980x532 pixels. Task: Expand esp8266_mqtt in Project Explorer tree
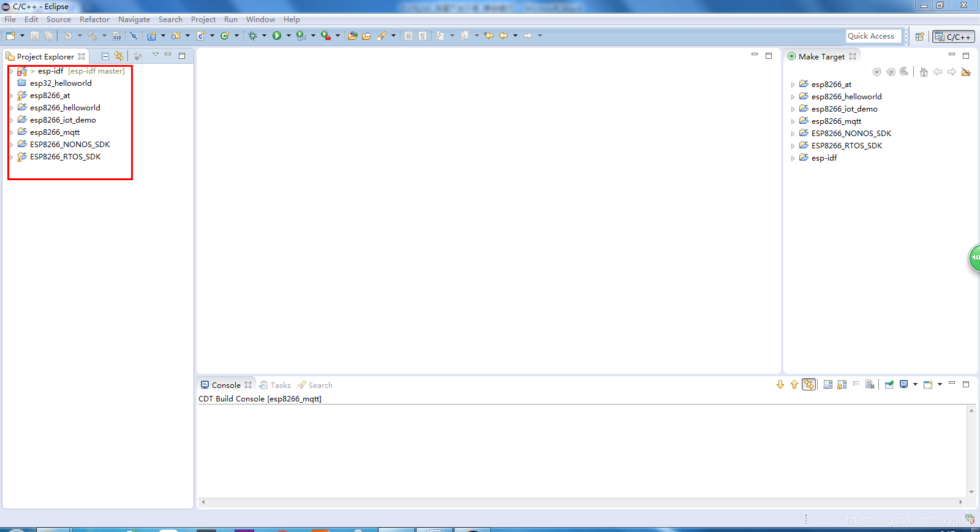click(x=12, y=132)
